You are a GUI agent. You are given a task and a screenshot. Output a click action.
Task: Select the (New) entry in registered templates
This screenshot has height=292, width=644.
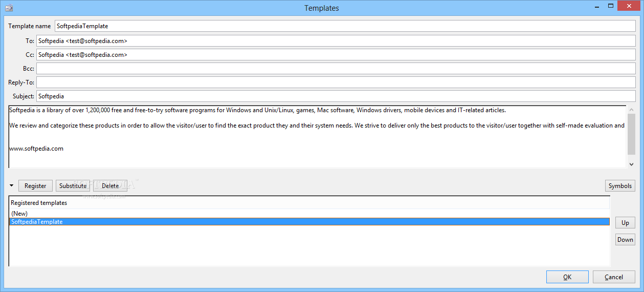[309, 213]
